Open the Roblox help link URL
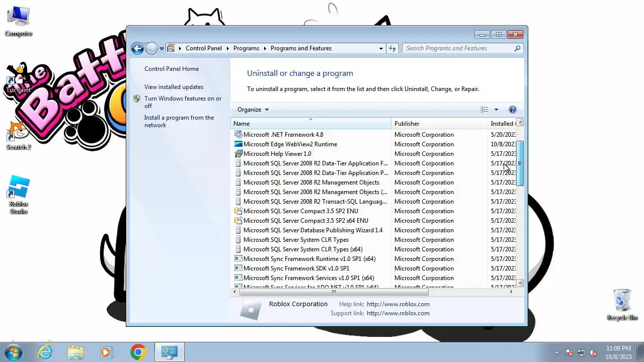 click(x=398, y=304)
